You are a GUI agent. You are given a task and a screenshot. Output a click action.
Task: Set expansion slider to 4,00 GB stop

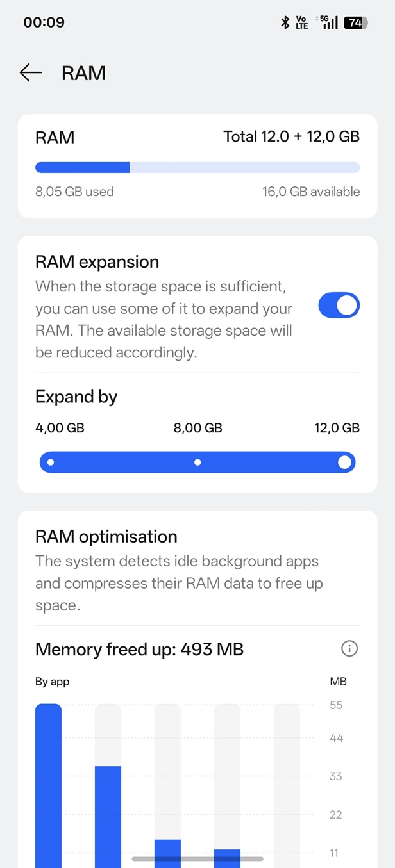51,462
